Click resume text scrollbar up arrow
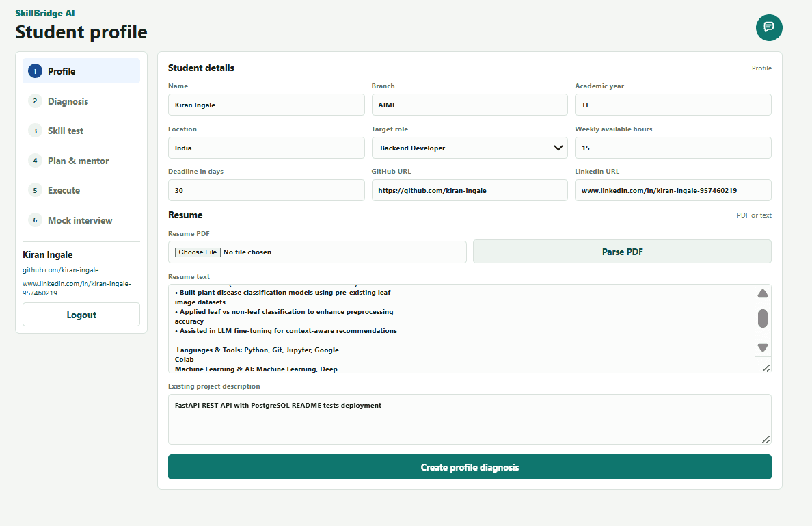The image size is (812, 526). tap(762, 293)
